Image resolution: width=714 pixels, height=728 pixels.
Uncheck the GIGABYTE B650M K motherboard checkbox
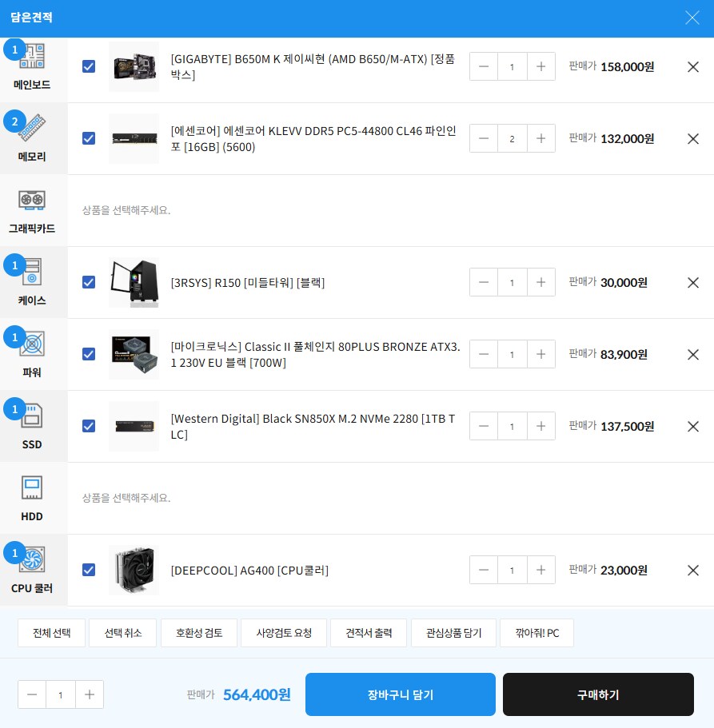point(89,66)
